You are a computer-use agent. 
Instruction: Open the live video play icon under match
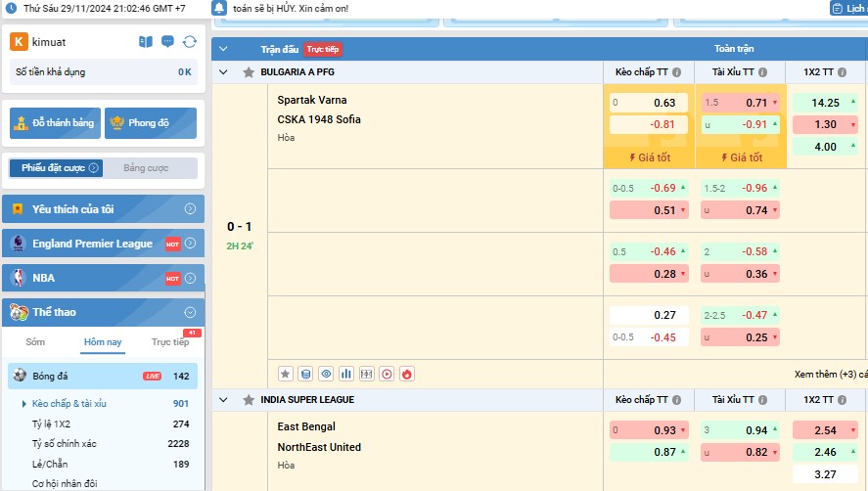pos(387,374)
